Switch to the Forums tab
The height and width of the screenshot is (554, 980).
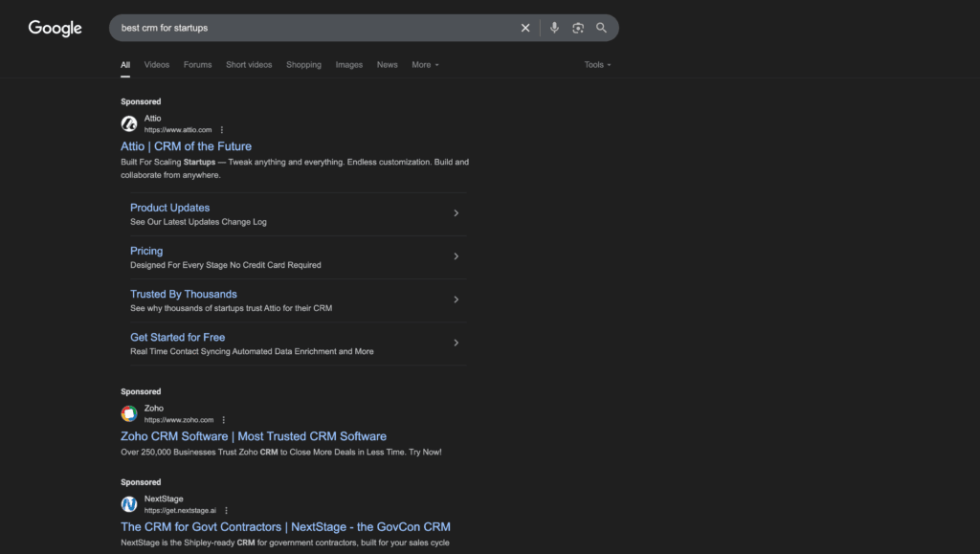click(x=197, y=65)
